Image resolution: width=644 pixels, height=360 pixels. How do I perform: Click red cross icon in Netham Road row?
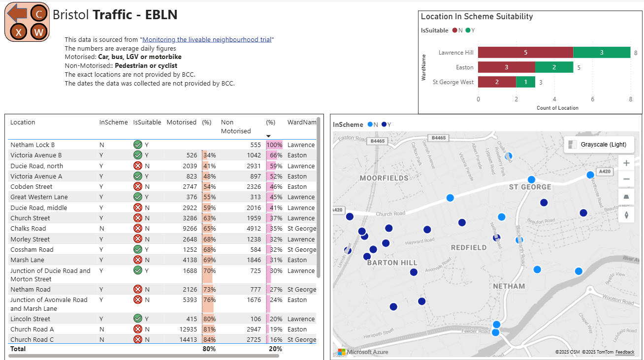[137, 289]
